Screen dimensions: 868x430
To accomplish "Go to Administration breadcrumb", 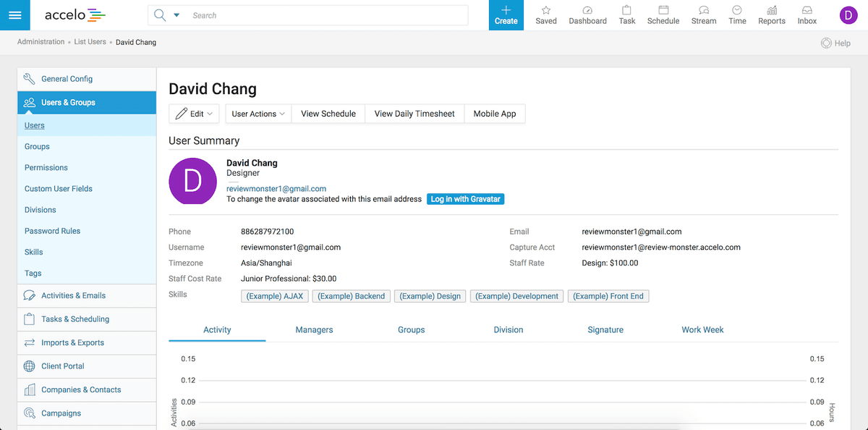I will pyautogui.click(x=41, y=42).
